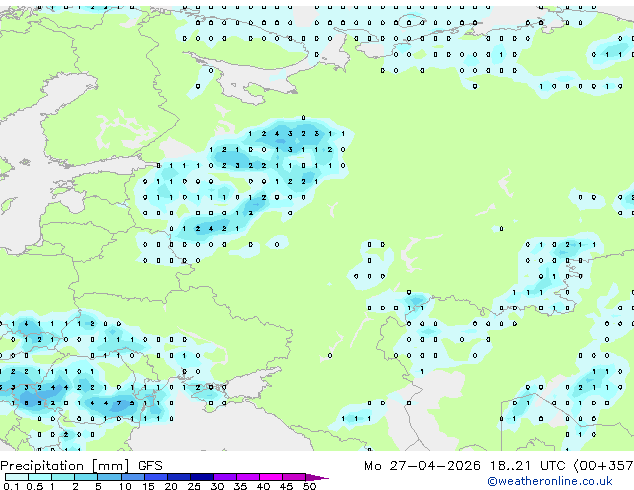Click the date 'Mo 27-04-2026'
Image resolution: width=634 pixels, height=490 pixels.
tap(423, 466)
